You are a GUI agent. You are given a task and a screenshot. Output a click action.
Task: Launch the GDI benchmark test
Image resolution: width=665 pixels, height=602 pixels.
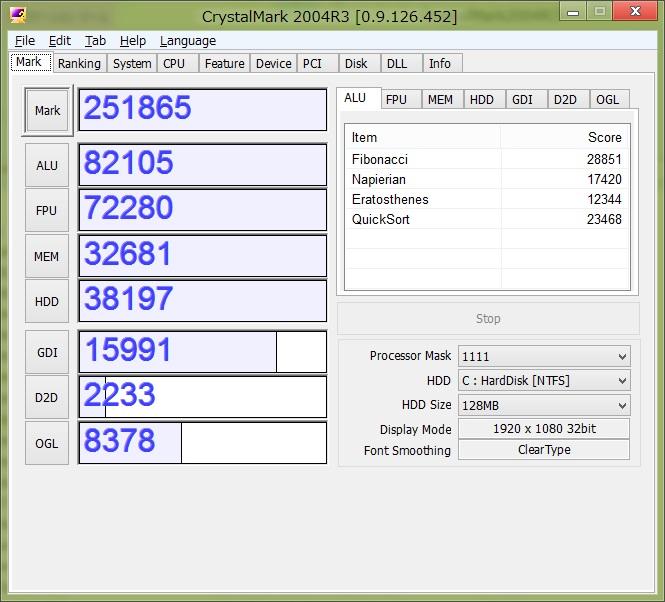coord(47,352)
